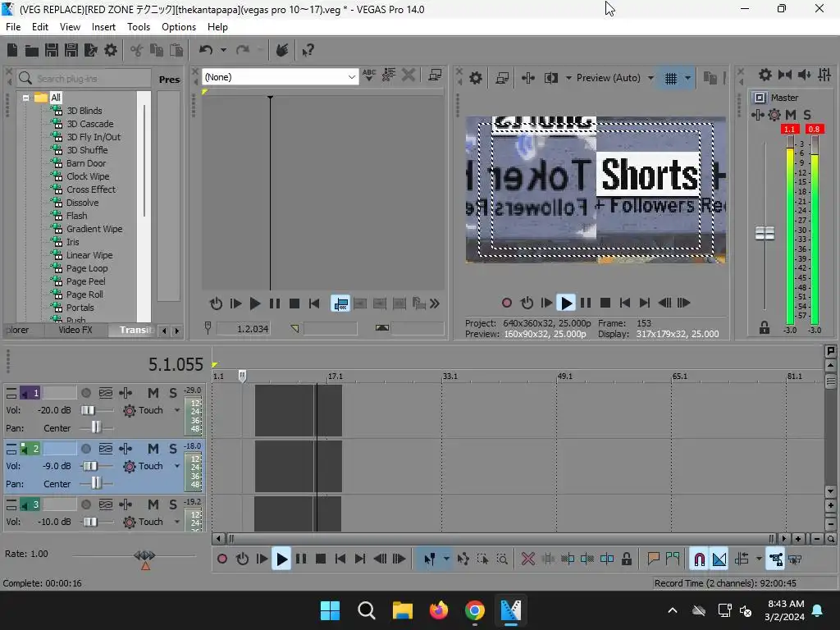
Task: Open track 2 Touch automation dropdown
Action: (x=177, y=466)
